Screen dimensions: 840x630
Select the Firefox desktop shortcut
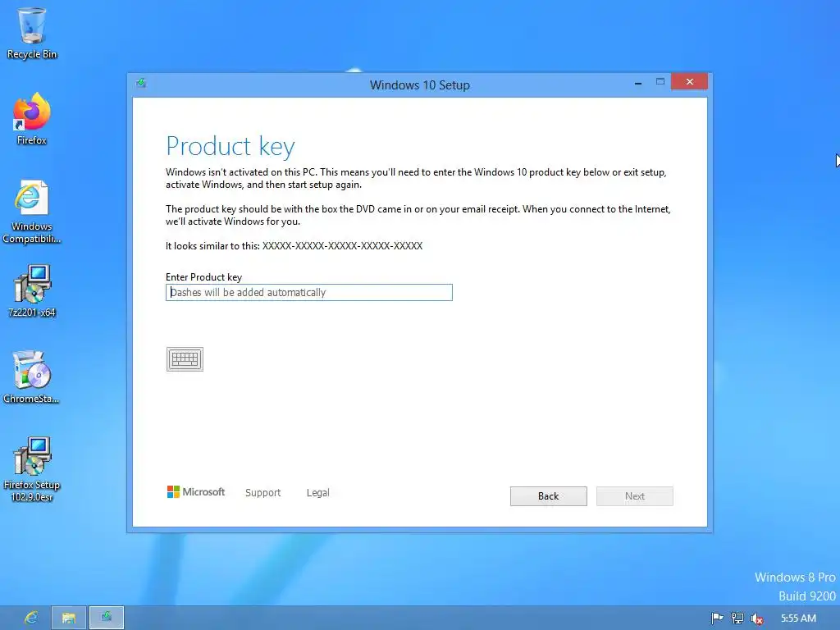32,119
